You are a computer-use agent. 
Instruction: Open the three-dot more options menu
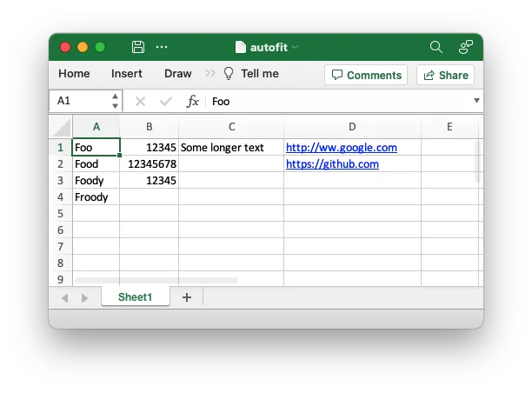coord(162,47)
